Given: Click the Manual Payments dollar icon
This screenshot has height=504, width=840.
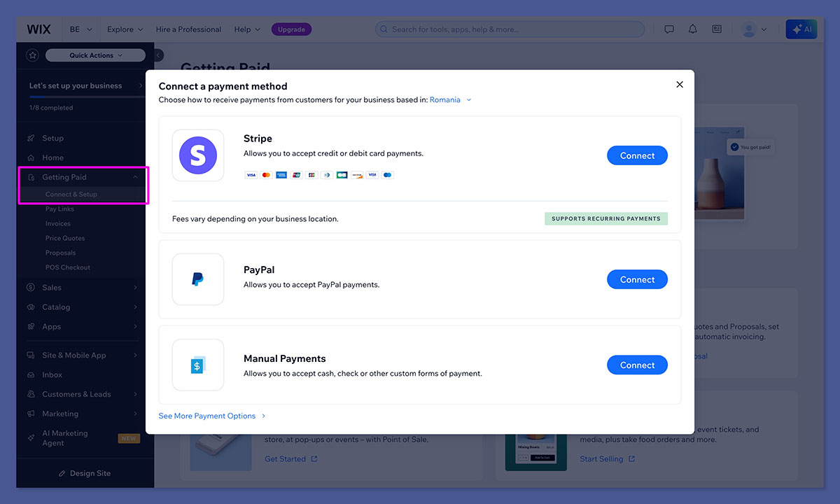Looking at the screenshot, I should (198, 365).
